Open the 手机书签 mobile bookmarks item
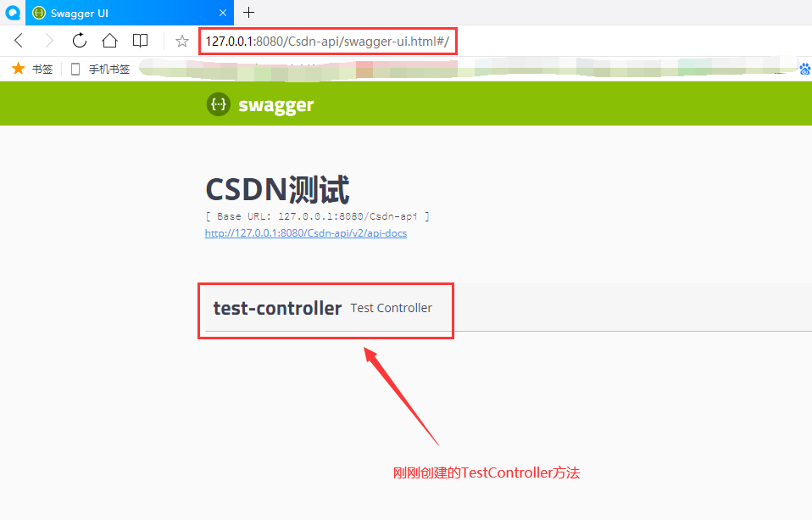The height and width of the screenshot is (520, 812). coord(100,69)
